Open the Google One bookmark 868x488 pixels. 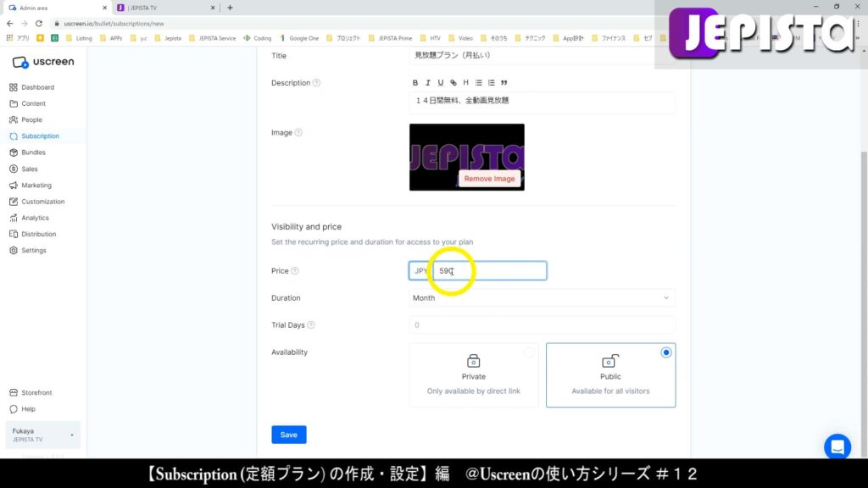pyautogui.click(x=299, y=38)
